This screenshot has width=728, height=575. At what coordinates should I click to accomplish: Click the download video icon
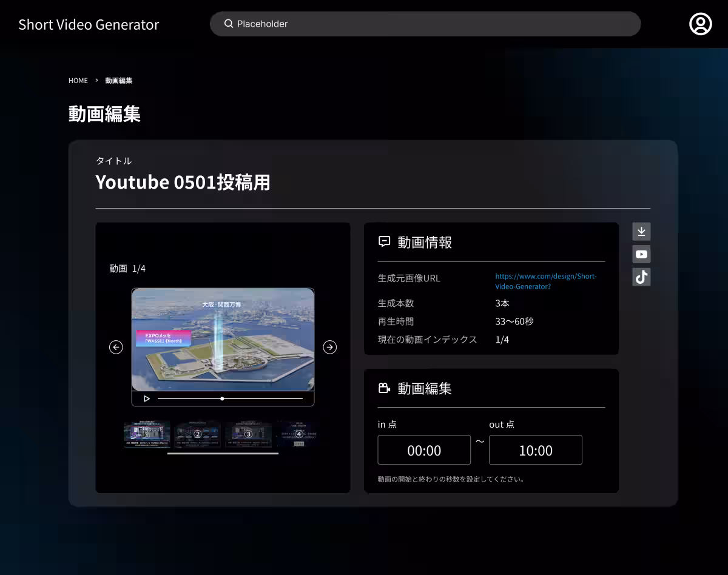coord(641,231)
